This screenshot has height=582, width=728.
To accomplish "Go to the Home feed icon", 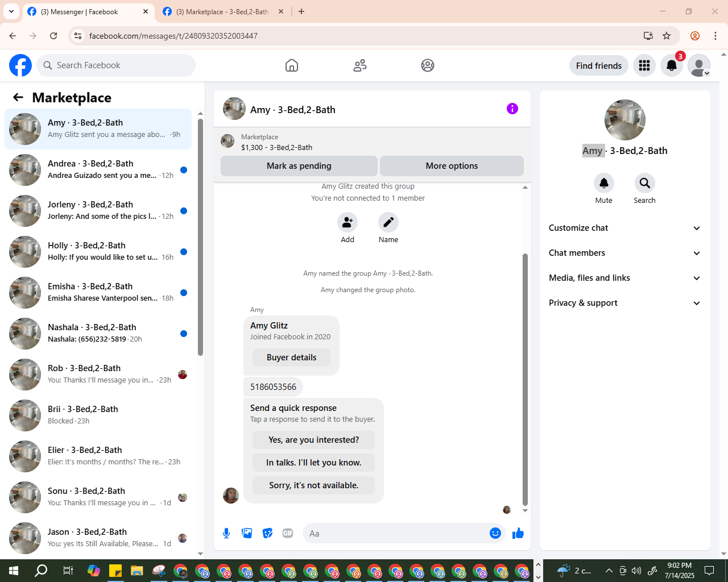I will pos(292,65).
